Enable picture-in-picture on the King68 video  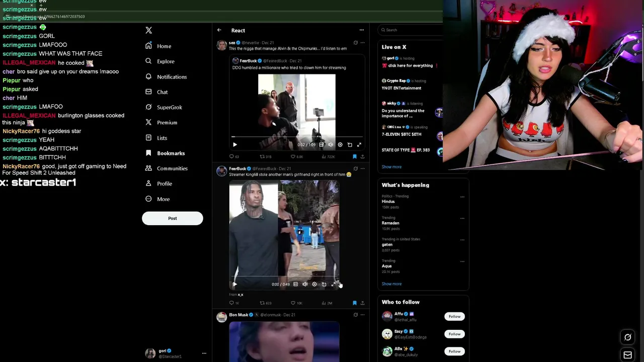pyautogui.click(x=324, y=285)
